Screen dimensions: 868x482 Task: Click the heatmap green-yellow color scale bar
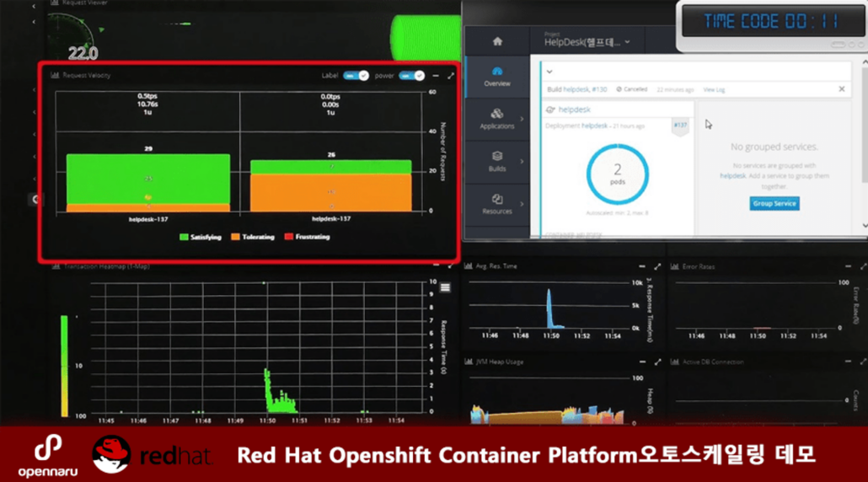point(64,366)
